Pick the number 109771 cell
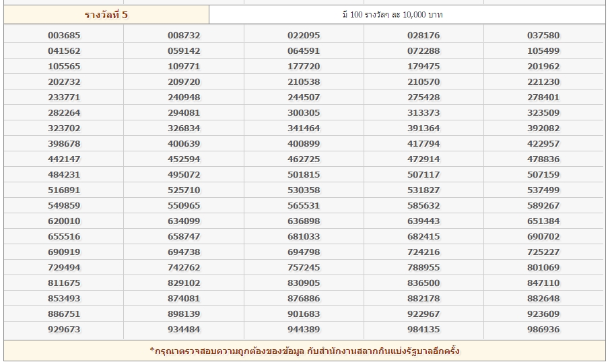 pyautogui.click(x=184, y=67)
